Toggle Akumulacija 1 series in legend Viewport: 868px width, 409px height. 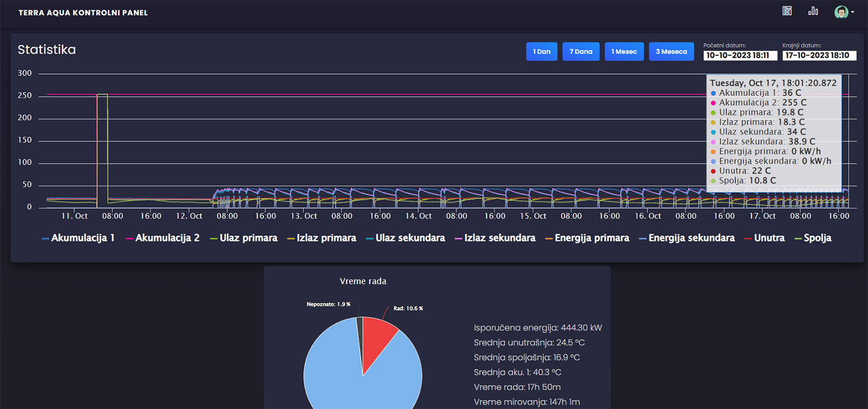pyautogui.click(x=78, y=238)
